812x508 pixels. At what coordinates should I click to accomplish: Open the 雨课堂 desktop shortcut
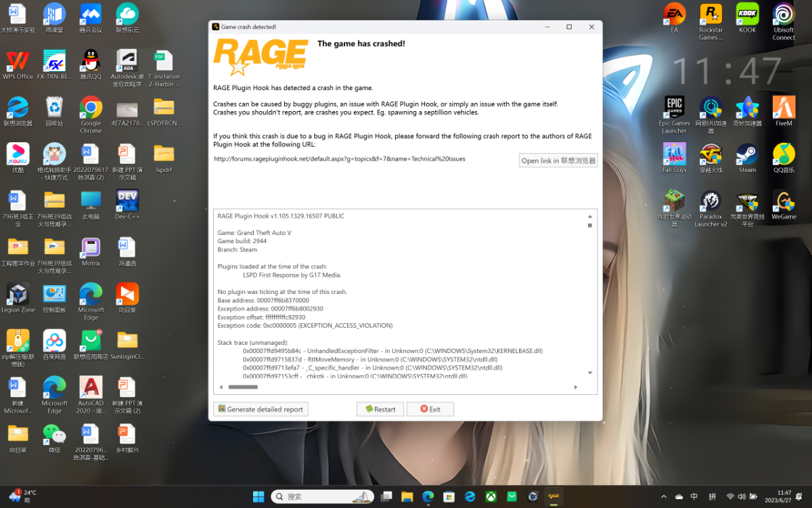tap(54, 18)
